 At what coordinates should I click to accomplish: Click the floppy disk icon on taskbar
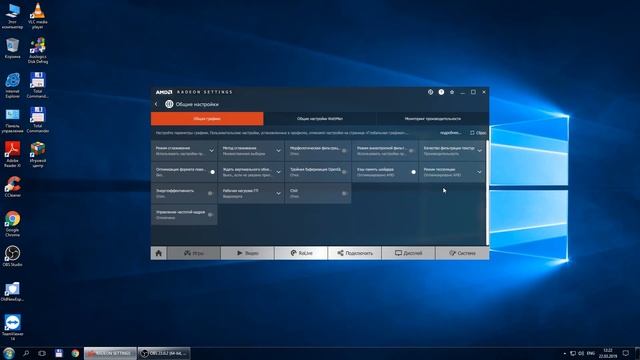click(59, 353)
